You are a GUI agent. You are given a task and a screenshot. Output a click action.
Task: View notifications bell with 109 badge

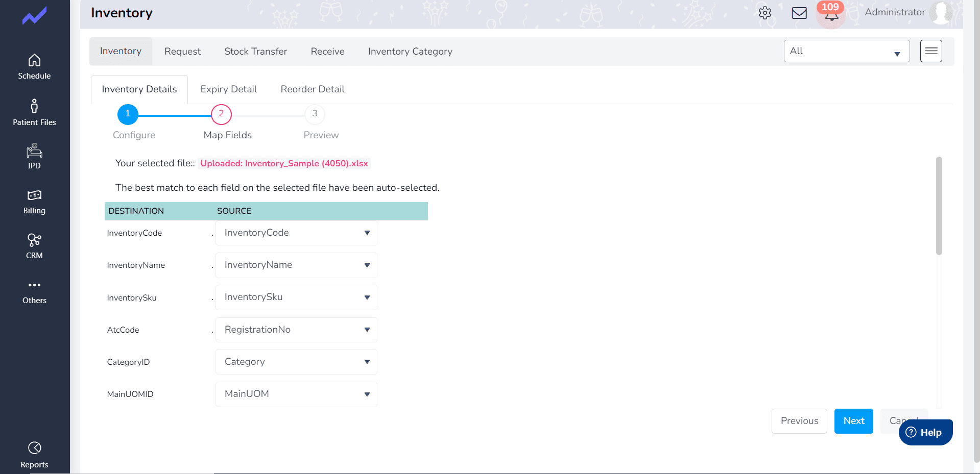pyautogui.click(x=831, y=14)
